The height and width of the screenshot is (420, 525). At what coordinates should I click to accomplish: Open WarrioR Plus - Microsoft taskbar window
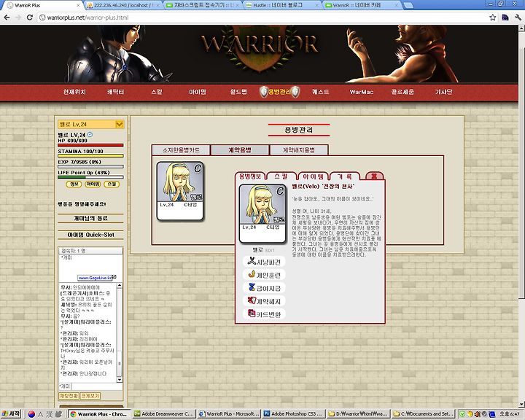[229, 414]
